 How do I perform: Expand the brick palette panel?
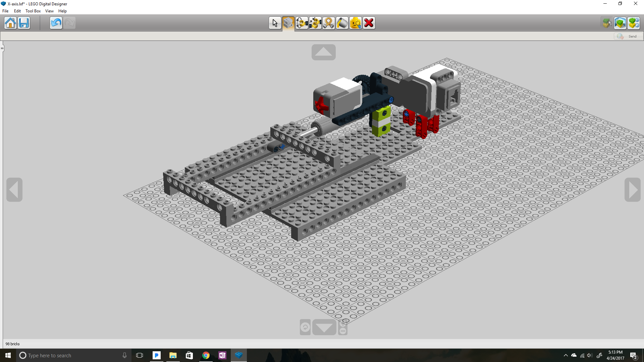2,48
